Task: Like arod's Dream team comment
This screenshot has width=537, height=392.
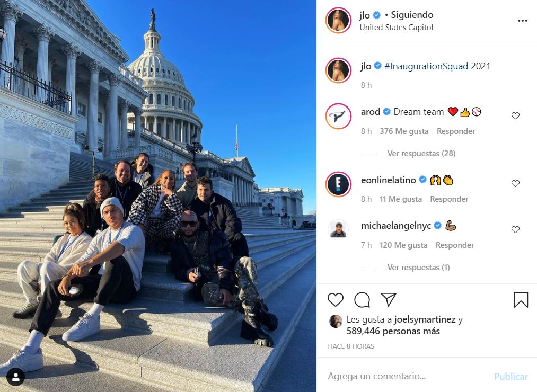Action: coord(515,115)
